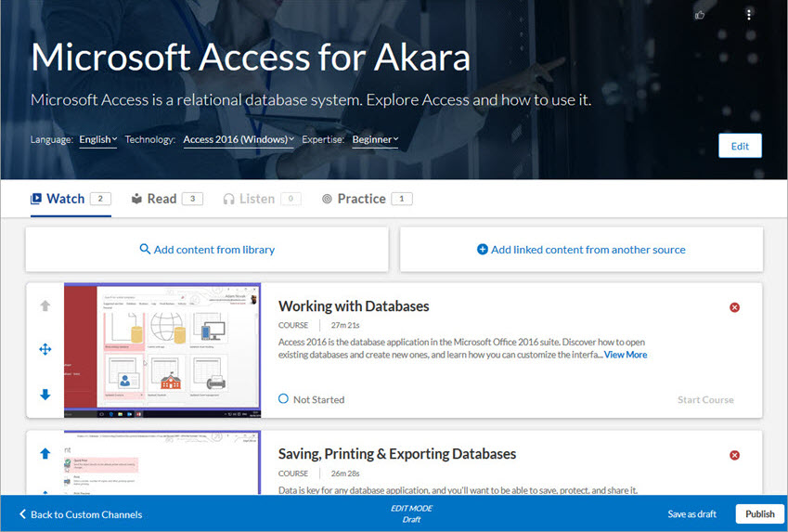
Task: Open the Technology dropdown Access 2016 (Windows)
Action: [x=239, y=140]
